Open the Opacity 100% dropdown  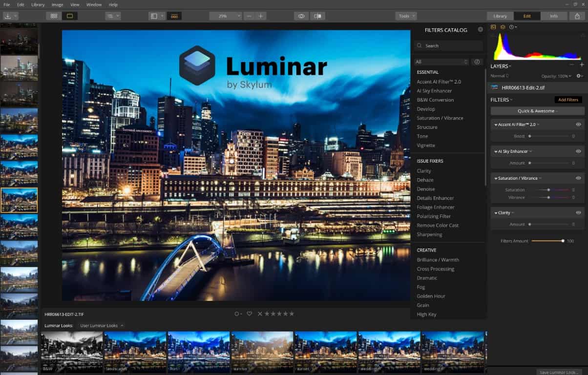pyautogui.click(x=556, y=76)
